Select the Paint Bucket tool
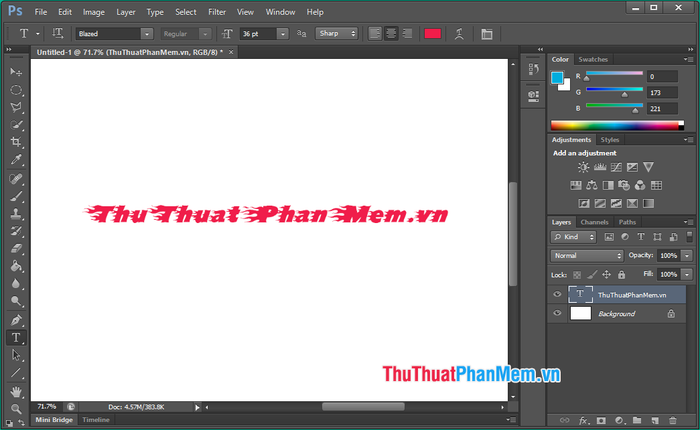Image resolution: width=700 pixels, height=430 pixels. (x=16, y=266)
